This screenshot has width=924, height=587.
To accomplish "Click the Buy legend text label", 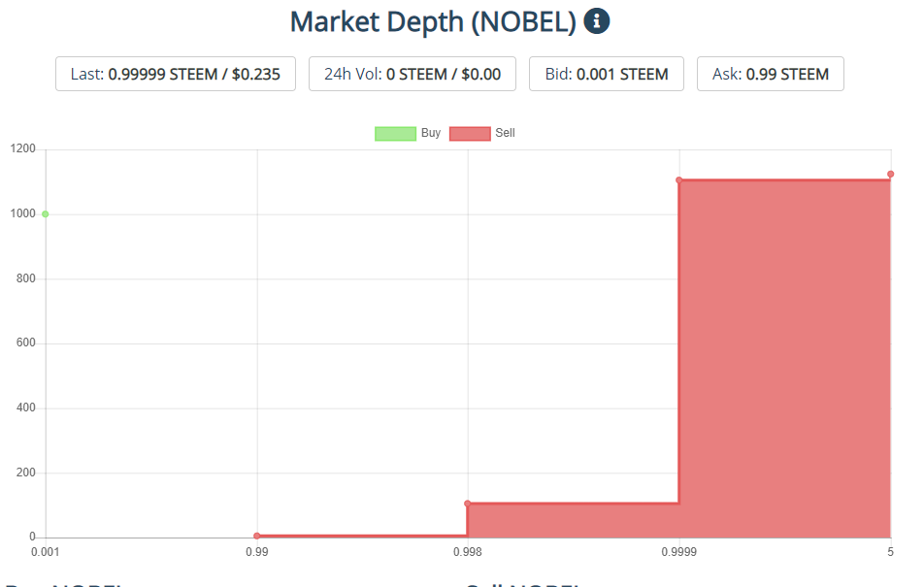I will point(431,133).
